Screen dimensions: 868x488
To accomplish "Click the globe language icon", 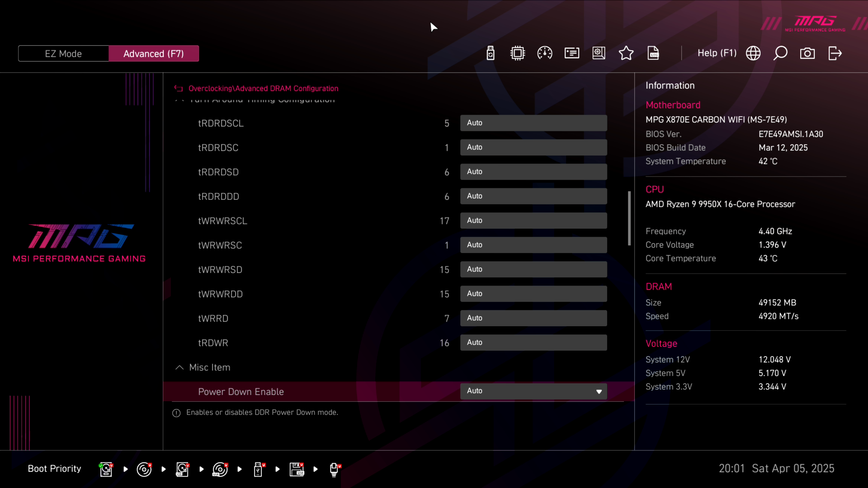I will click(753, 53).
